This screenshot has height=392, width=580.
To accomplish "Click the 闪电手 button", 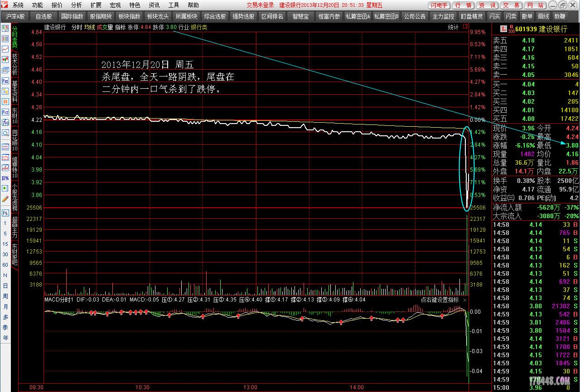I will (439, 5).
